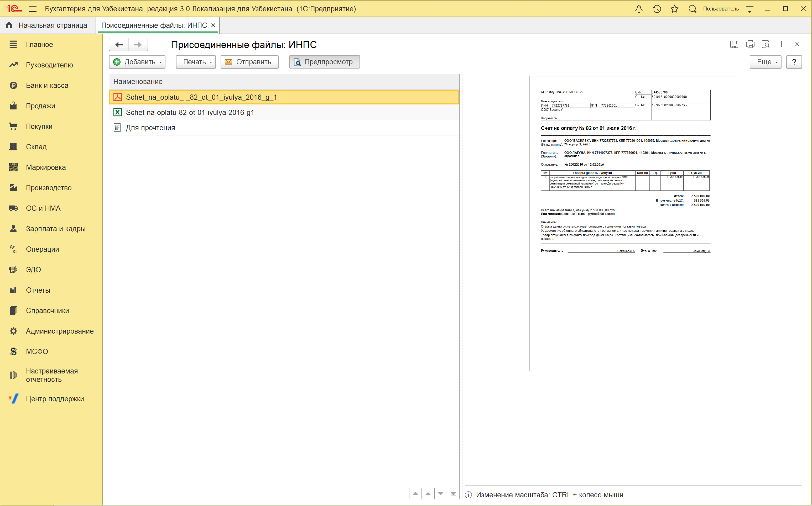The width and height of the screenshot is (812, 506).
Task: Move up one row with the list arrow
Action: pos(428,494)
